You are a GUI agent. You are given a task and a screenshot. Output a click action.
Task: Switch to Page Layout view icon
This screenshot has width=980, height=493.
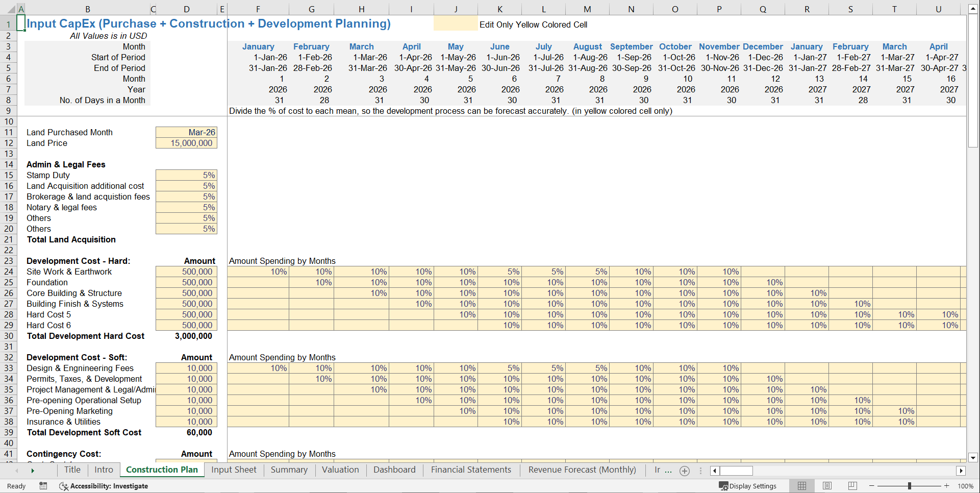click(827, 486)
